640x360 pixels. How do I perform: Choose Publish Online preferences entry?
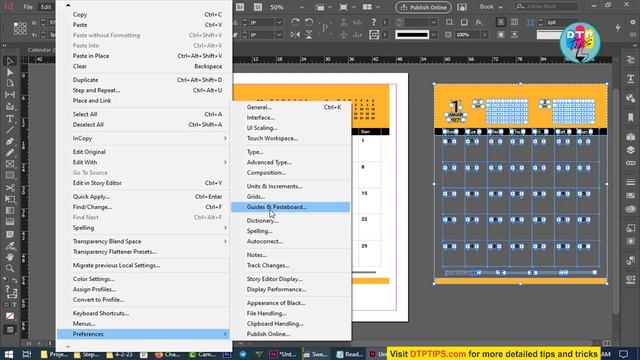[x=291, y=334]
